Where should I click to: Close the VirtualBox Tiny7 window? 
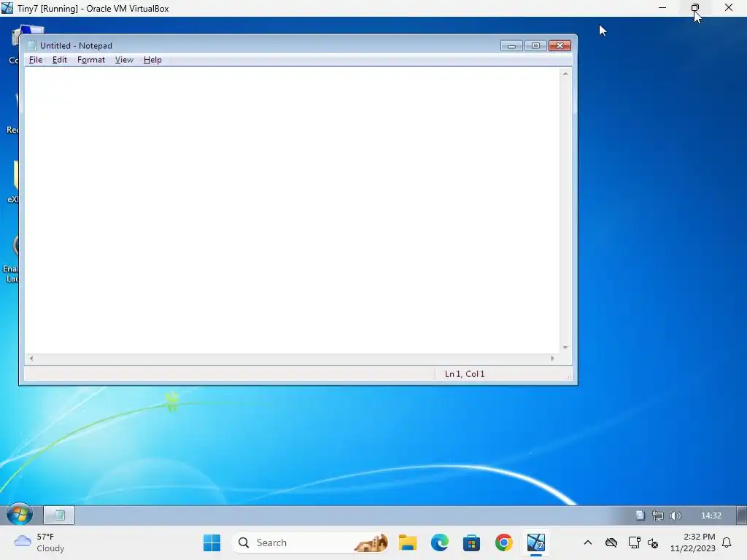[729, 7]
